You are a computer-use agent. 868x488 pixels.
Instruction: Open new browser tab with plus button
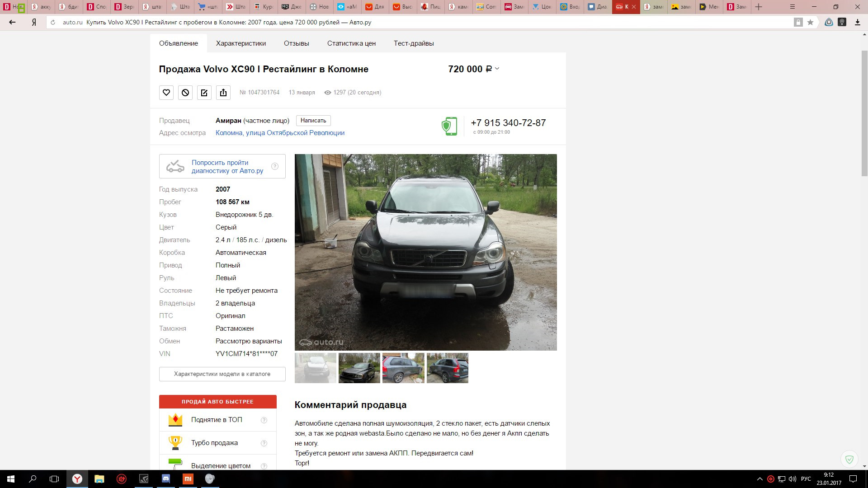759,7
